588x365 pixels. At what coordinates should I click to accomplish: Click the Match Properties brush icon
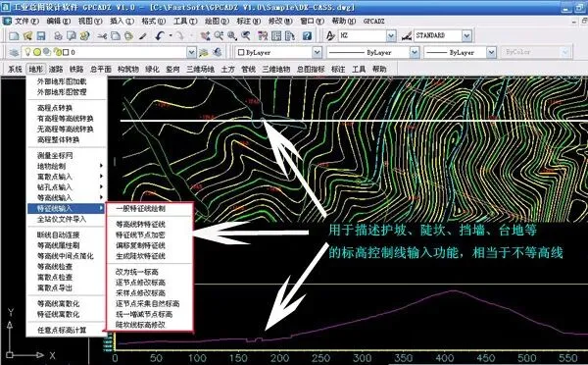(x=142, y=36)
